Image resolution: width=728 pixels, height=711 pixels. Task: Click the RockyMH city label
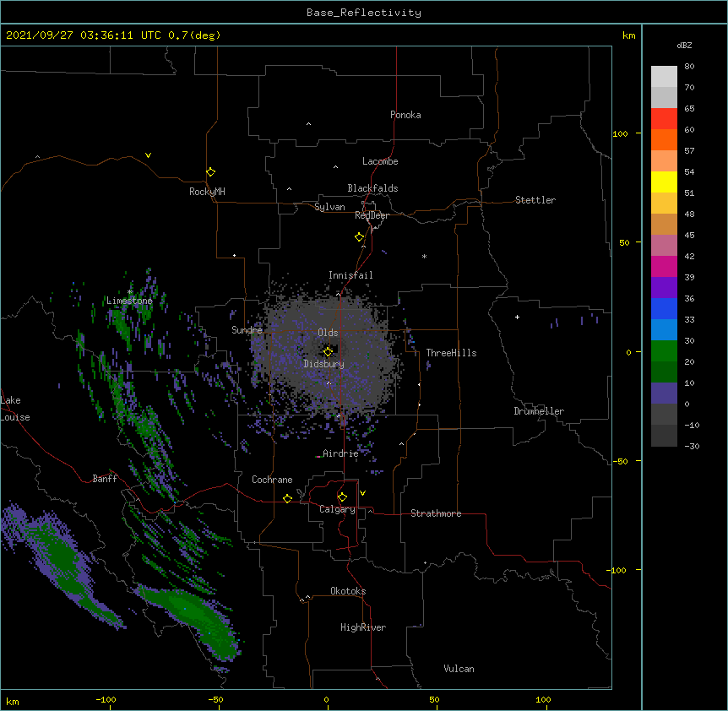pos(207,192)
